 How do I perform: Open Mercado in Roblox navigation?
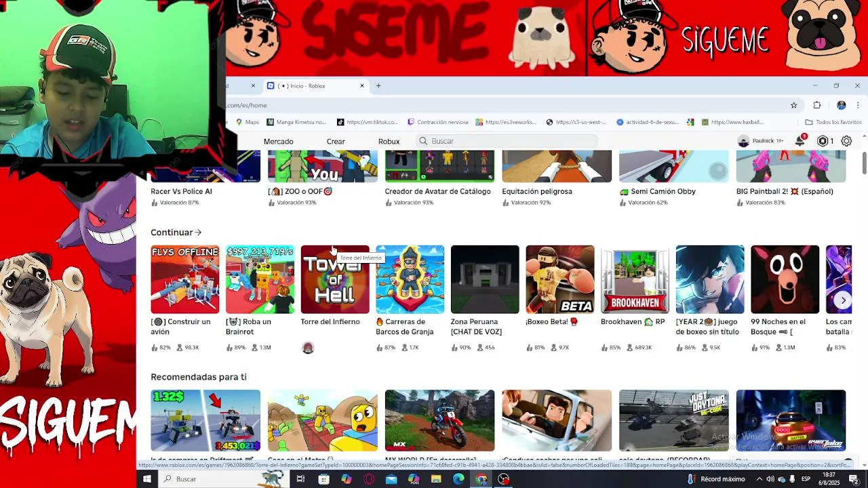pos(279,141)
